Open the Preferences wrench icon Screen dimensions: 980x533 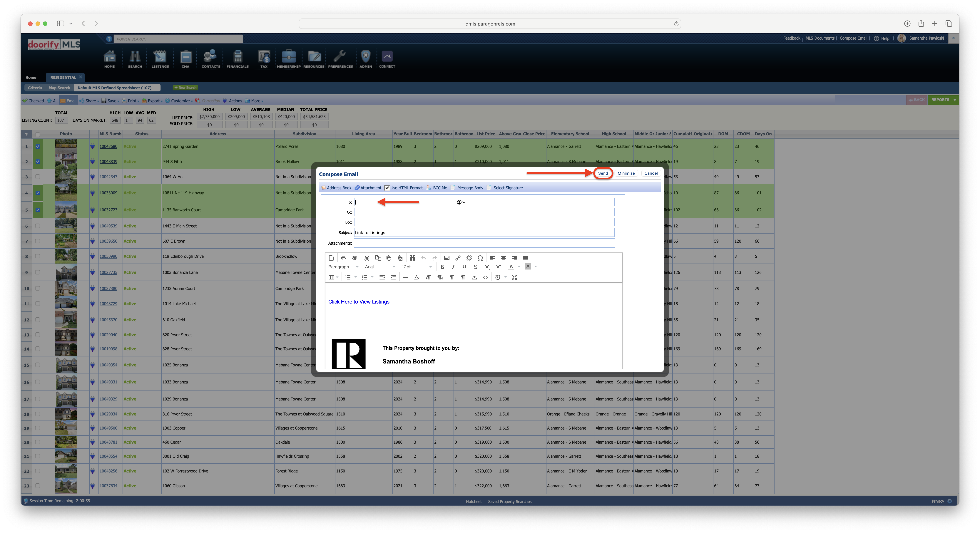pos(340,59)
